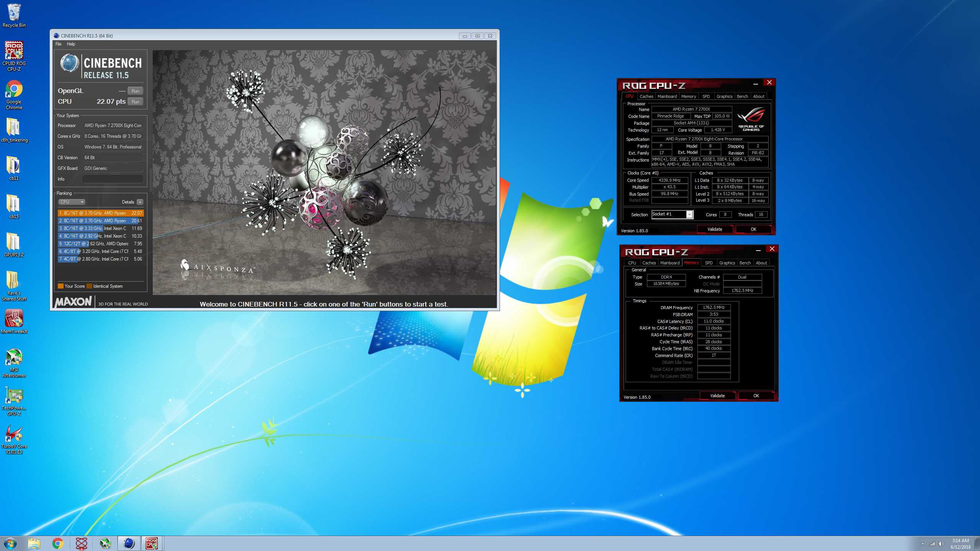Expand the ranking Details arrow
The width and height of the screenshot is (980, 551).
pyautogui.click(x=140, y=202)
